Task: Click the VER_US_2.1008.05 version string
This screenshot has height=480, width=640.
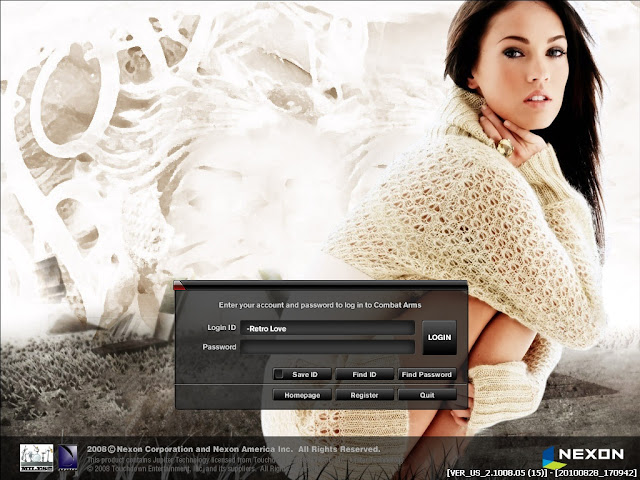Action: coord(496,473)
